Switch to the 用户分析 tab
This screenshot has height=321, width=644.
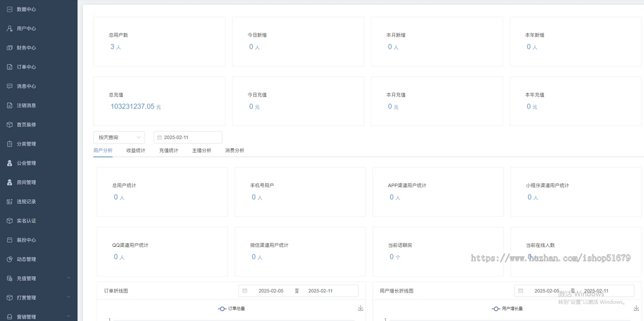pos(103,151)
